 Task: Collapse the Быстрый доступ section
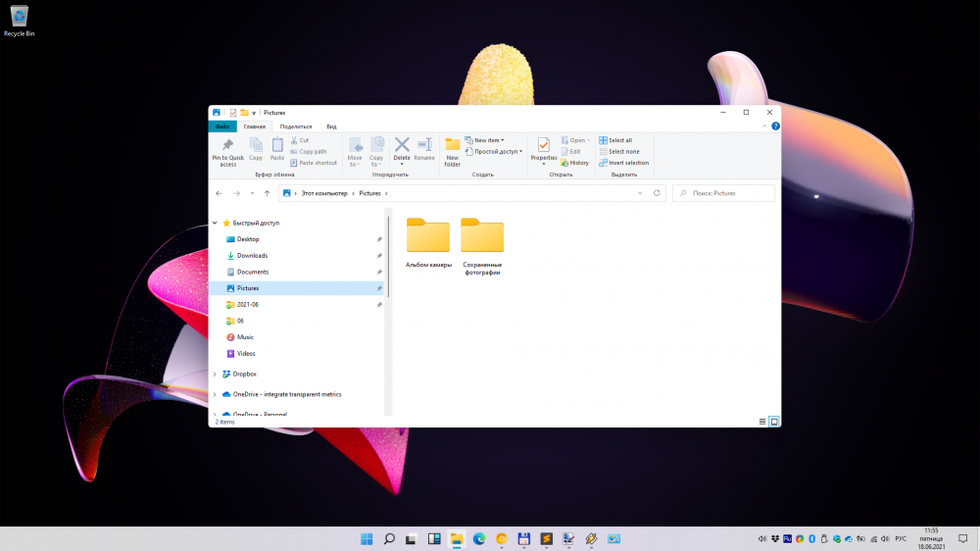(x=216, y=223)
